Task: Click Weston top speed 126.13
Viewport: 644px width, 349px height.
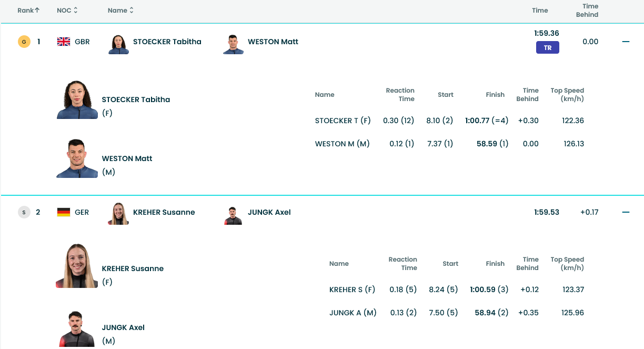Action: [x=573, y=144]
